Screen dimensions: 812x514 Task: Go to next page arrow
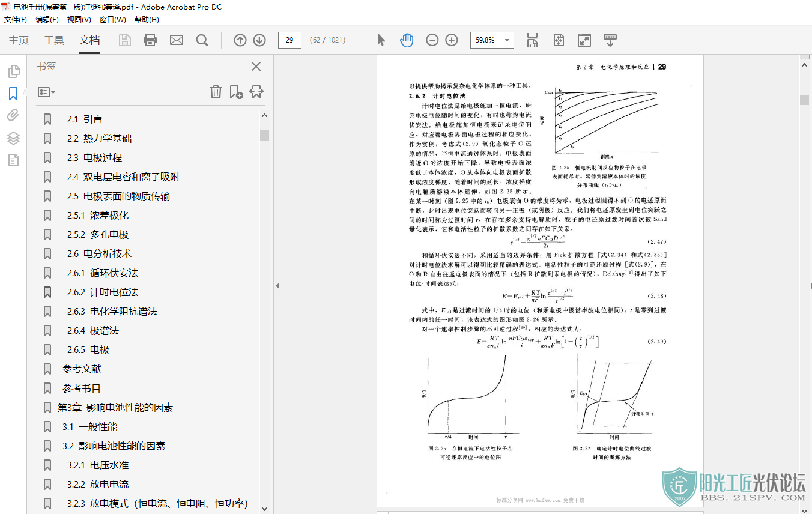coord(259,40)
